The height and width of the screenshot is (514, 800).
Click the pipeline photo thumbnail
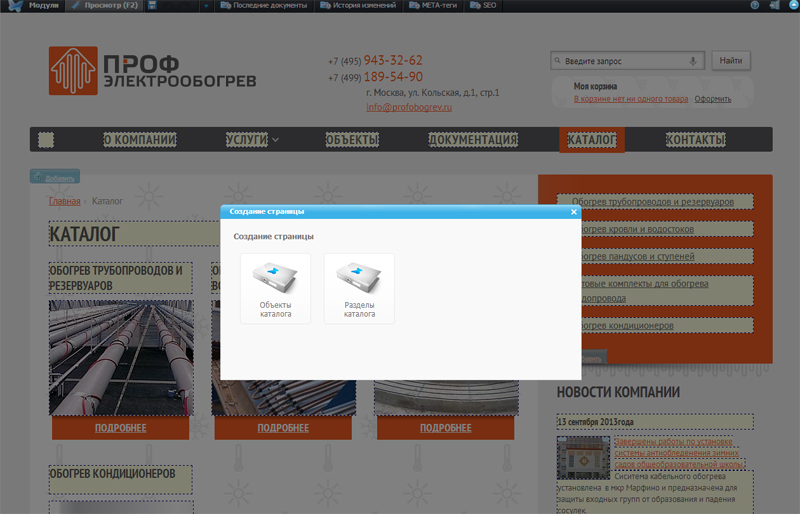tap(121, 358)
